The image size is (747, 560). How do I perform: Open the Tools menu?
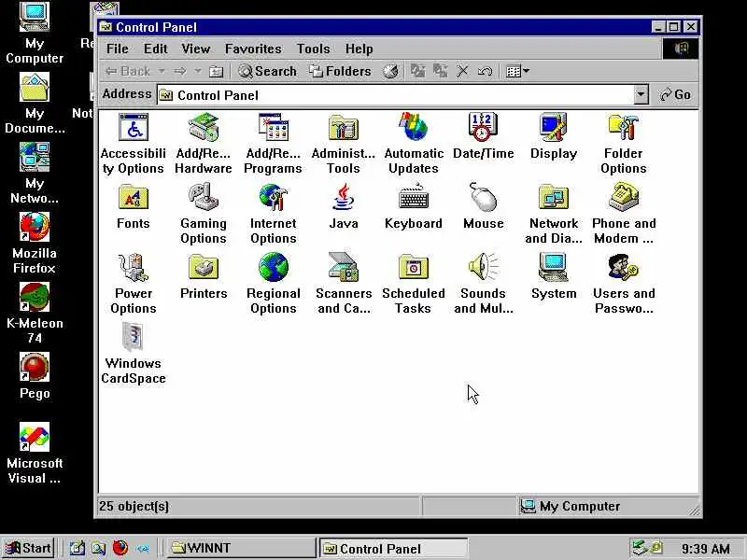click(314, 49)
